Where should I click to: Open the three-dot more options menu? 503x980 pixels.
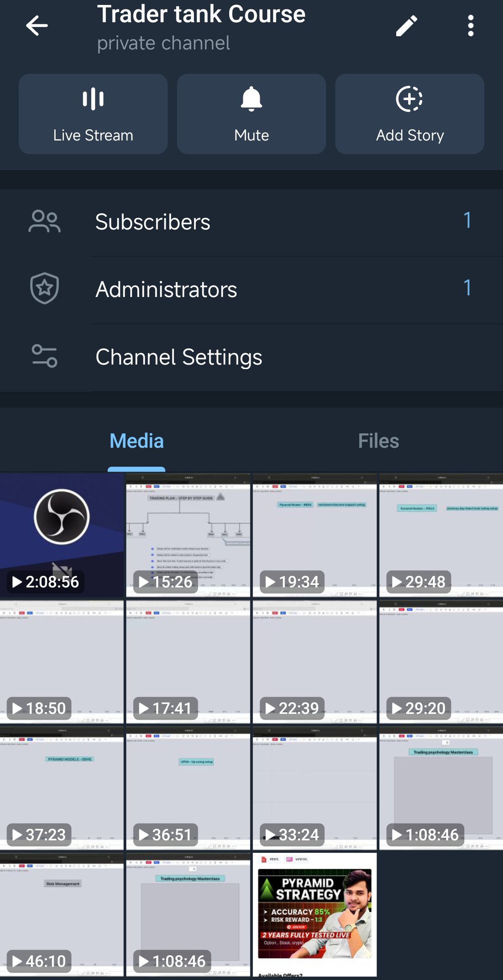470,26
